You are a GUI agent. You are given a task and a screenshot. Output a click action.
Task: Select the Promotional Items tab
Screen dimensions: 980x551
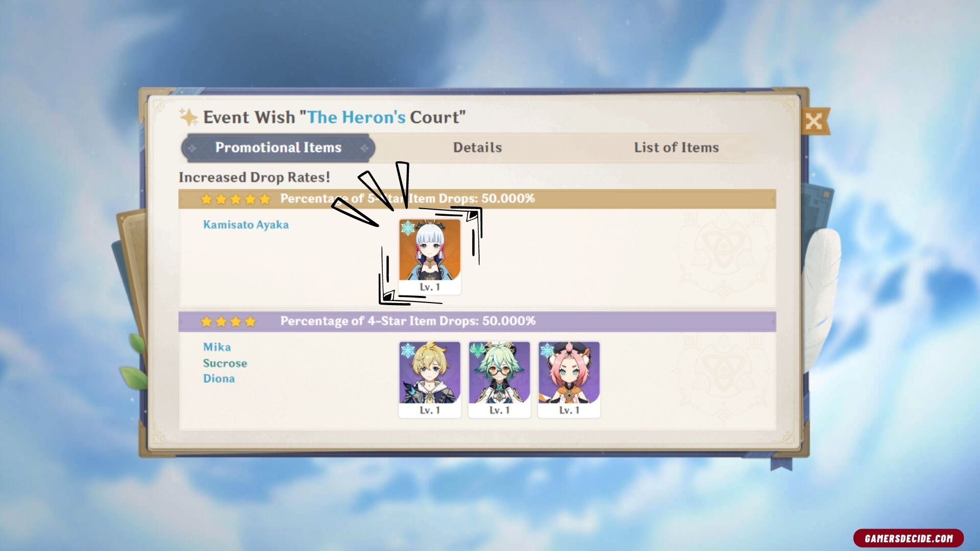(x=278, y=148)
